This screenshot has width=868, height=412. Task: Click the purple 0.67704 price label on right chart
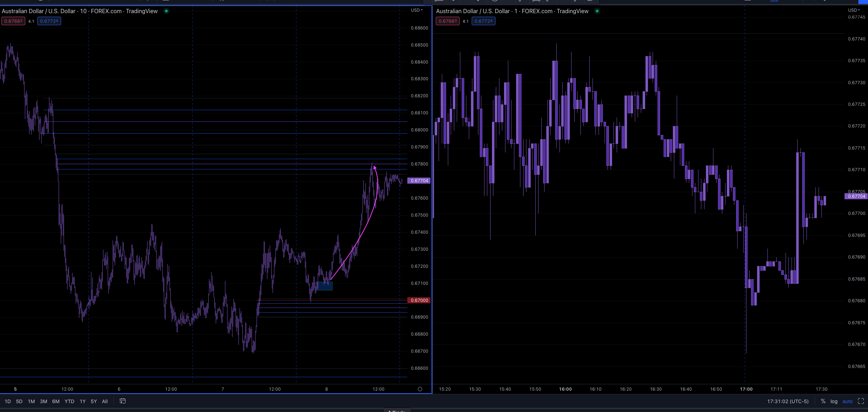pos(856,196)
